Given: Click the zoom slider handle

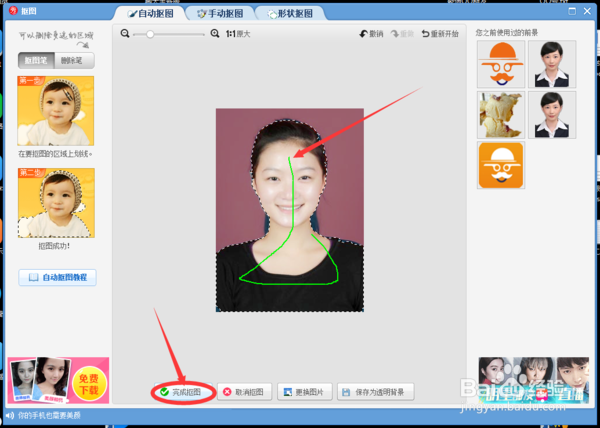Looking at the screenshot, I should click(x=150, y=34).
